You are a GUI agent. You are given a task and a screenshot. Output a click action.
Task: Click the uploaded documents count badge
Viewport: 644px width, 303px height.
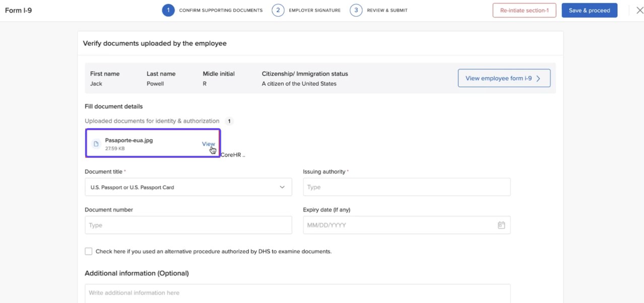coord(229,121)
